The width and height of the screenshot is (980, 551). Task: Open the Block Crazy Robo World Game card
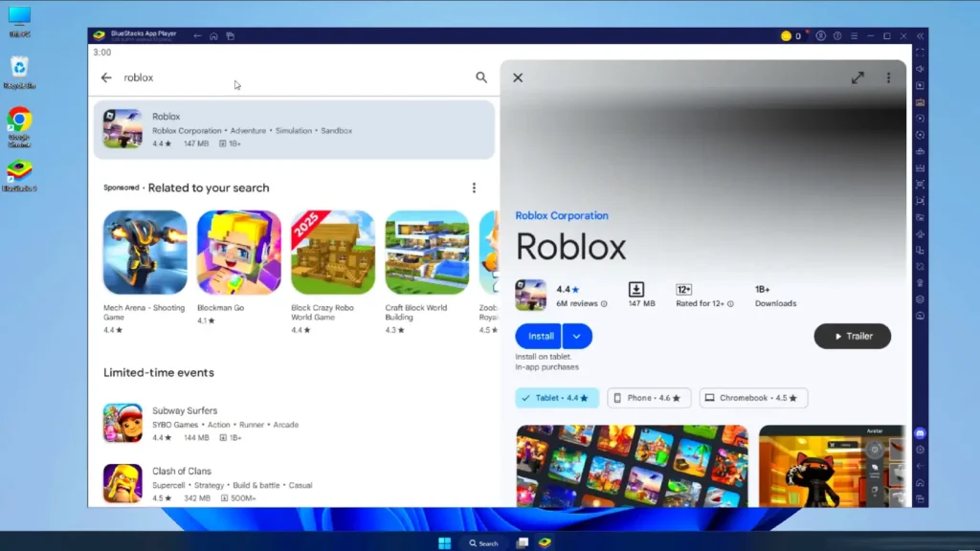(332, 272)
